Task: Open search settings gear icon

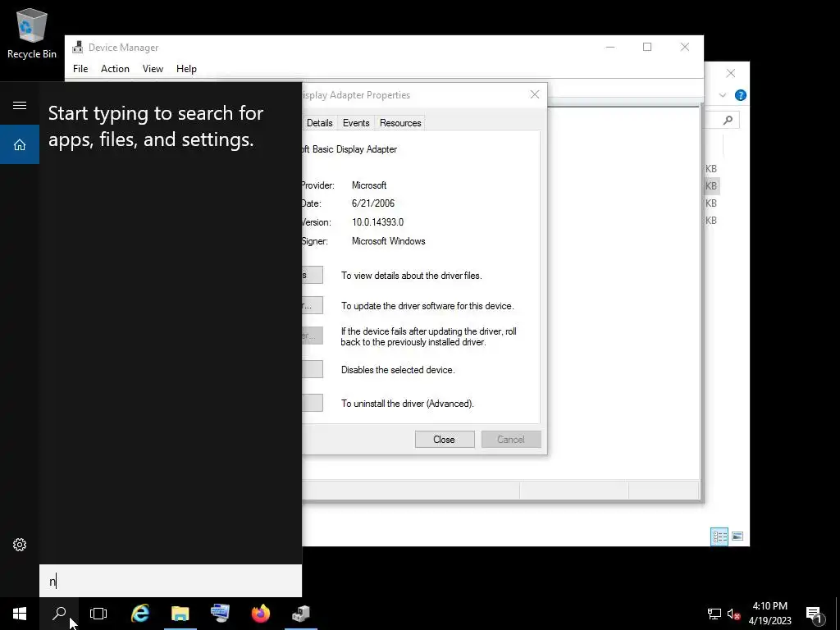Action: coord(20,545)
